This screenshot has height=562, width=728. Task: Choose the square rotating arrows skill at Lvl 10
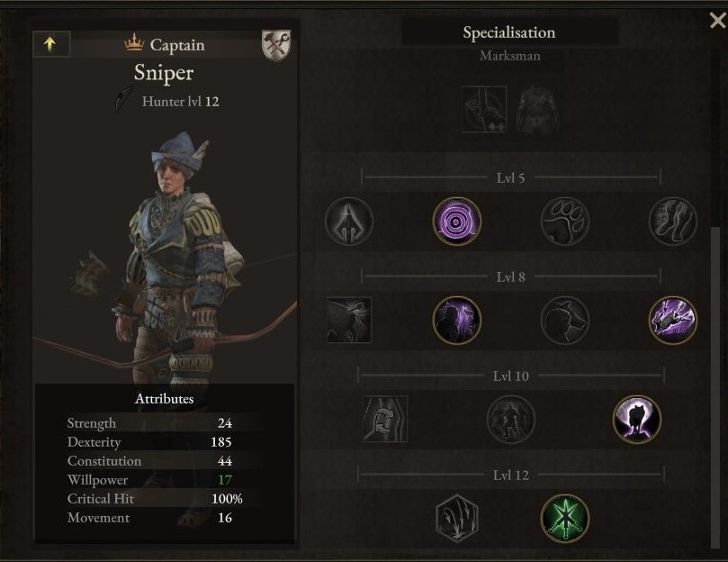(385, 420)
